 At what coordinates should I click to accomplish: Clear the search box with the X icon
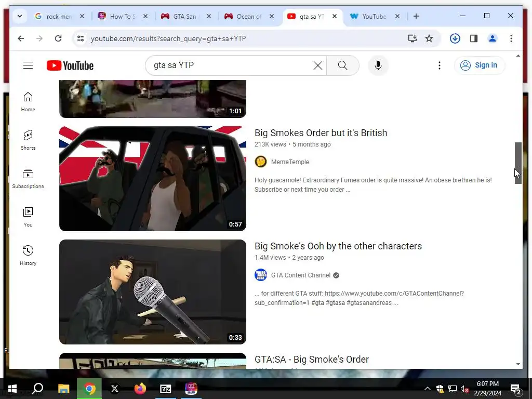[x=317, y=65]
